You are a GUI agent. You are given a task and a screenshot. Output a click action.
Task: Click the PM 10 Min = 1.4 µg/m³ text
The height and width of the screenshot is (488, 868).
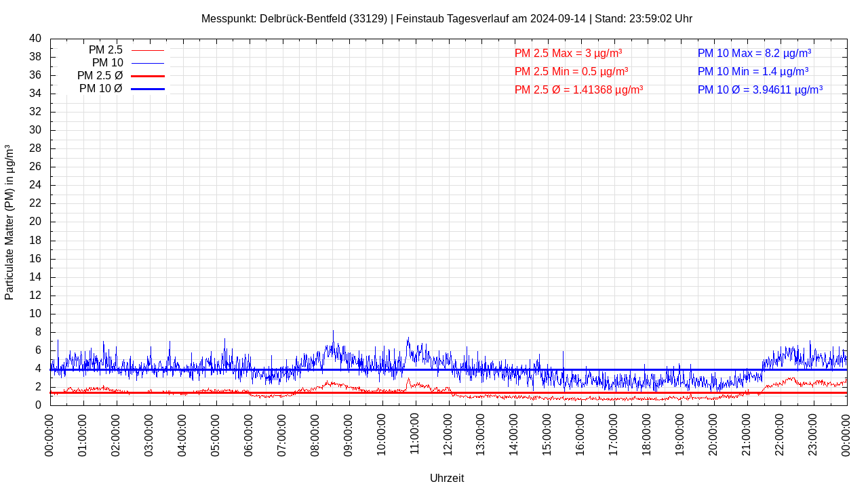[x=753, y=71]
